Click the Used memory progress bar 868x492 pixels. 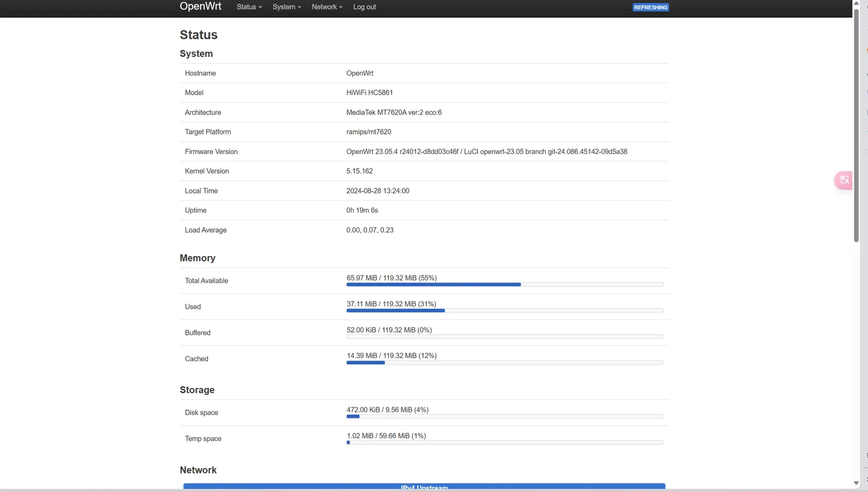(x=505, y=310)
